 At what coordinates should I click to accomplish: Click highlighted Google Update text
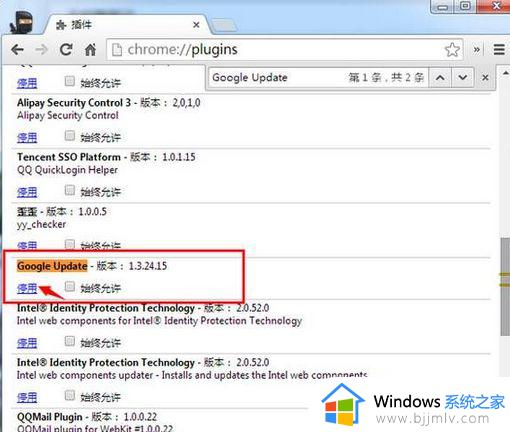[52, 266]
